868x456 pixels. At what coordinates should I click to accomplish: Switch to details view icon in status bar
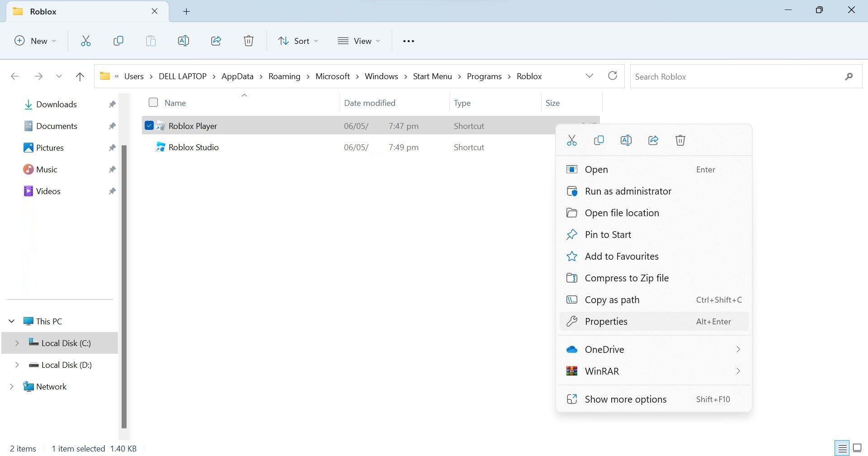coord(842,449)
